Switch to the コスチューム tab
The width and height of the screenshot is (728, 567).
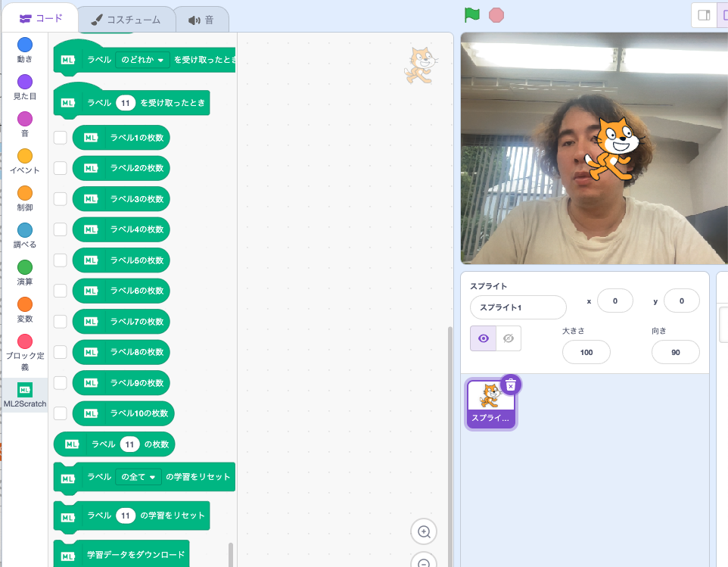[x=126, y=20]
